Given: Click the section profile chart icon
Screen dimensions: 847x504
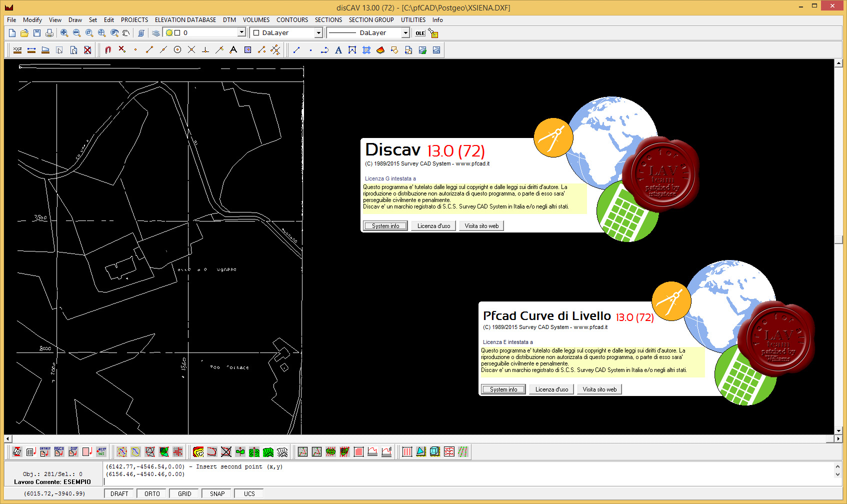Looking at the screenshot, I should [x=372, y=452].
